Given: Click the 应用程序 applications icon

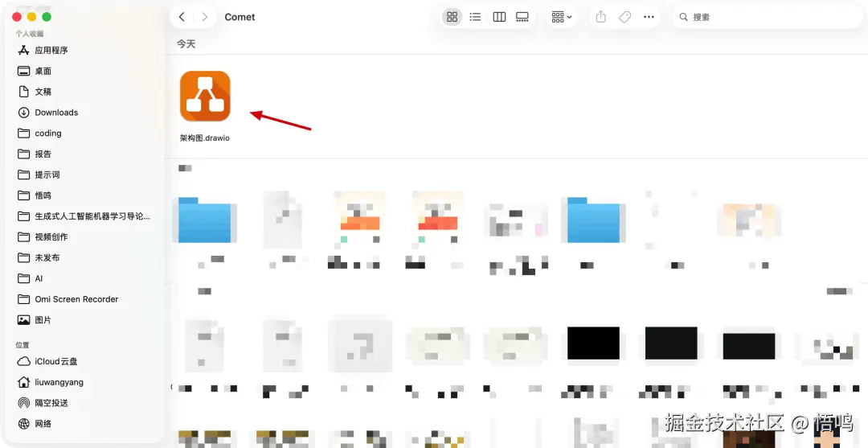Looking at the screenshot, I should point(23,51).
